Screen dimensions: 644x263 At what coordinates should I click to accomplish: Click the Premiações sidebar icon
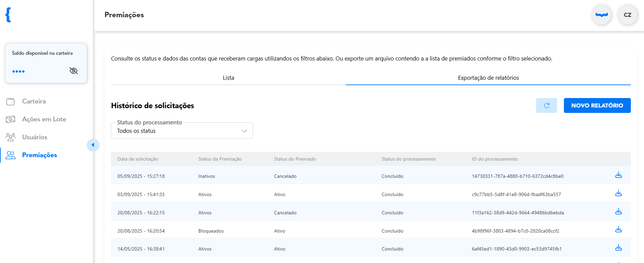10,155
